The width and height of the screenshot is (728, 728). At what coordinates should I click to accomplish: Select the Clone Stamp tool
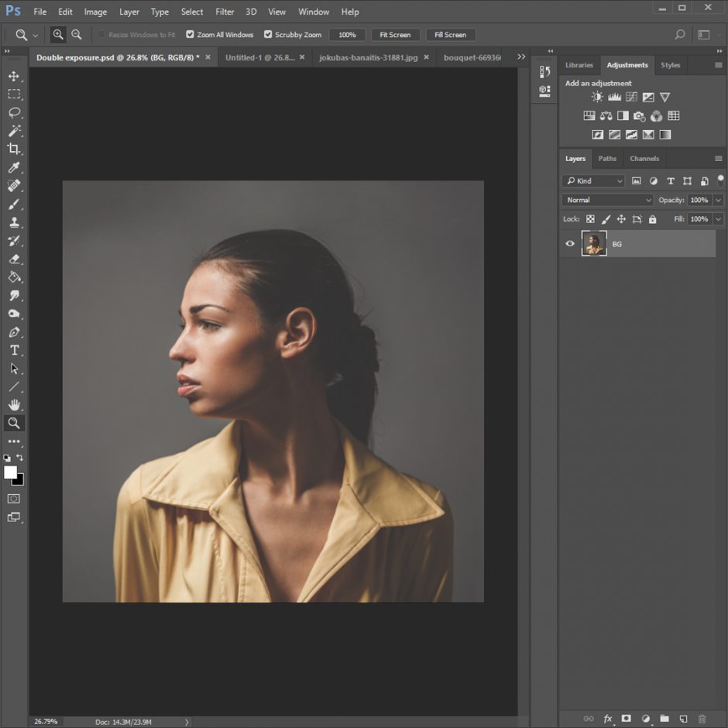coord(13,222)
